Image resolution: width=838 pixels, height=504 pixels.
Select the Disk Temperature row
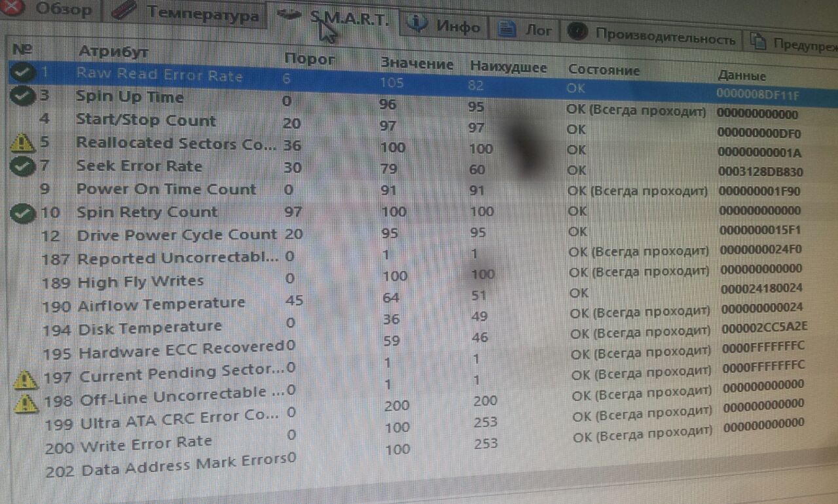coord(423,319)
